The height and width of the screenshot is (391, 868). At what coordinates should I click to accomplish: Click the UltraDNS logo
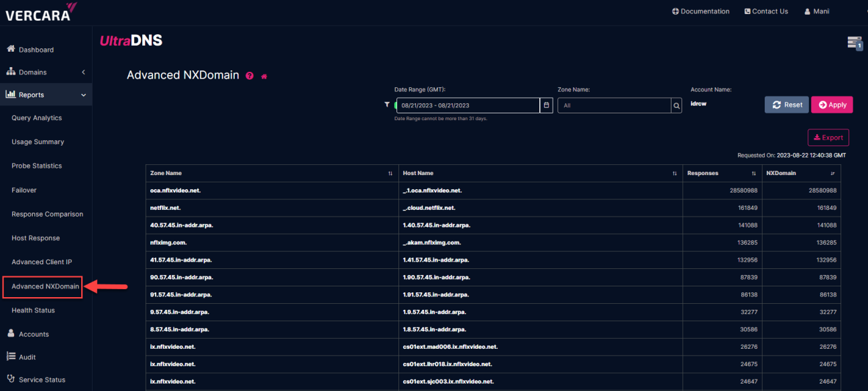[x=131, y=41]
